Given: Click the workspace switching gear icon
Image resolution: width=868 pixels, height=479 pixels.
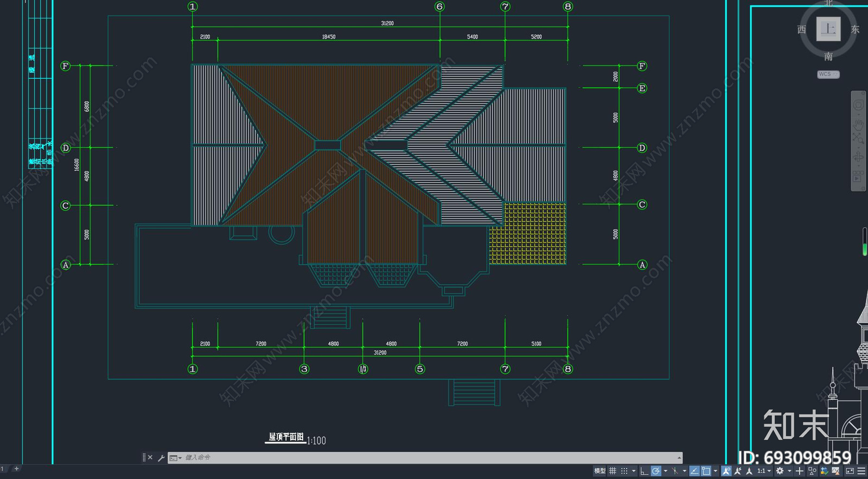Looking at the screenshot, I should point(780,471).
